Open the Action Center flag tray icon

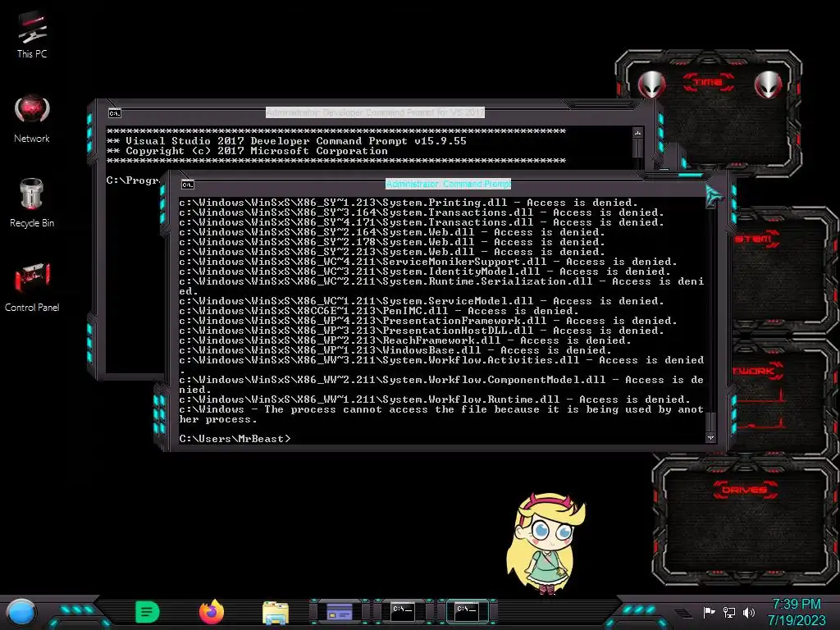tap(709, 612)
